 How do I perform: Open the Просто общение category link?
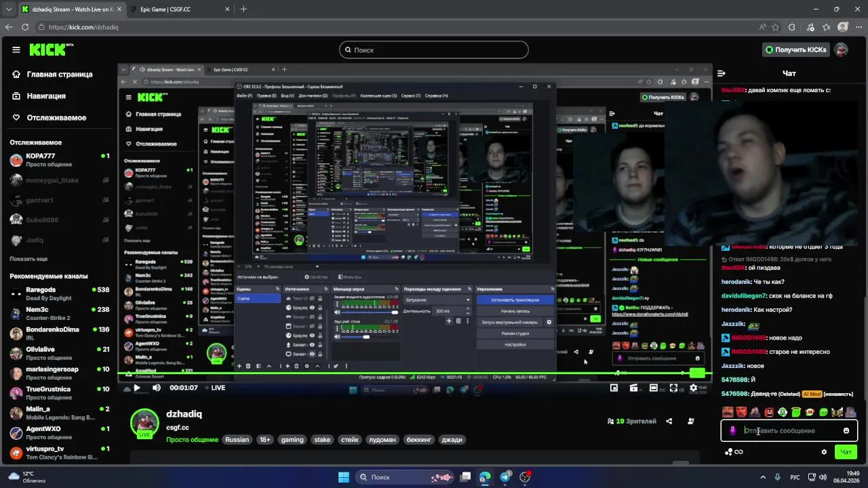(x=193, y=439)
